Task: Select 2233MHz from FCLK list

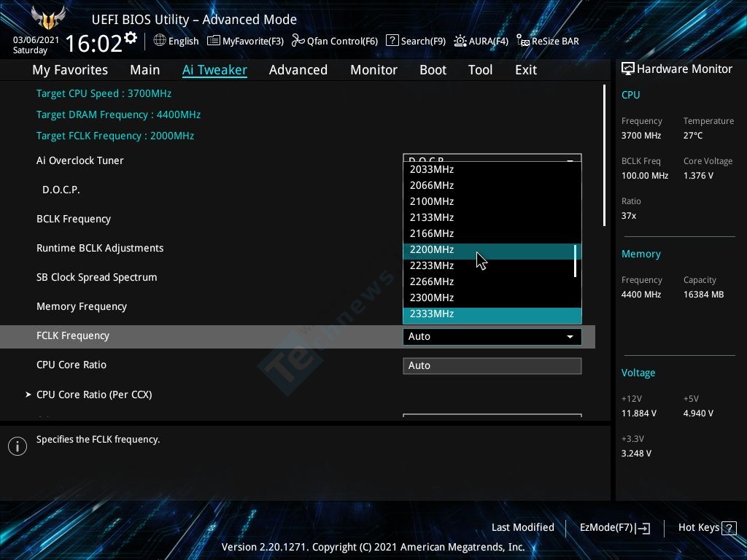Action: (x=492, y=265)
